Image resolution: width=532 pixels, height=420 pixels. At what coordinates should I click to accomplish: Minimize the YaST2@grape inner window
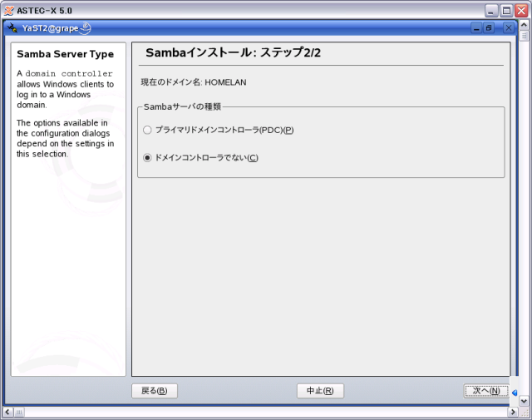point(476,27)
